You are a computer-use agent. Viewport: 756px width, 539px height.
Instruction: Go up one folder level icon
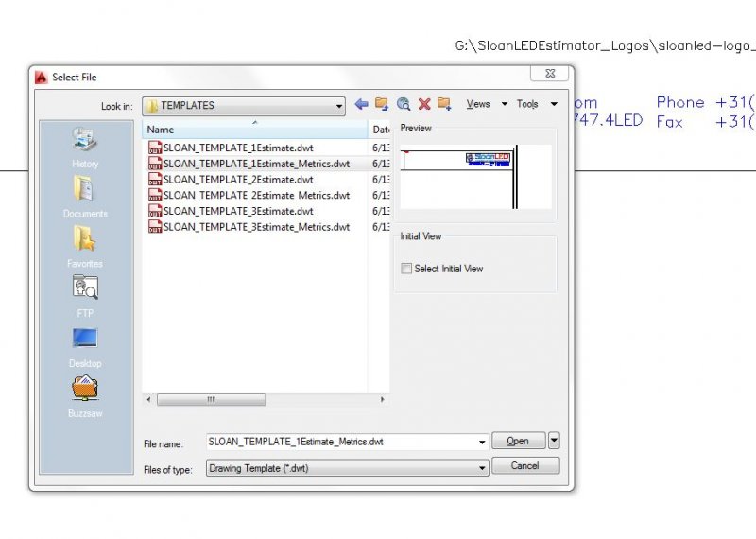coord(382,104)
